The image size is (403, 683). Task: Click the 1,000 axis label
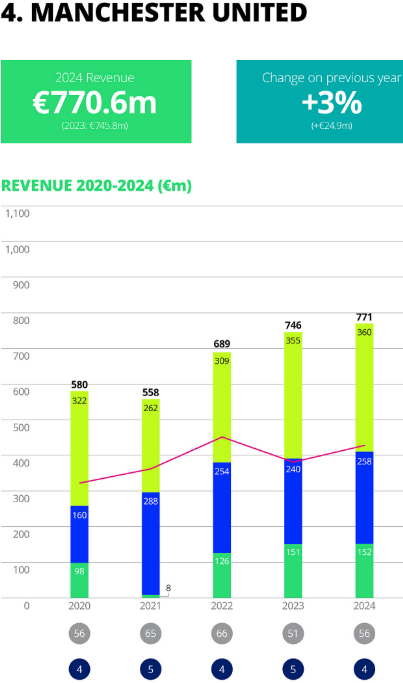[17, 249]
